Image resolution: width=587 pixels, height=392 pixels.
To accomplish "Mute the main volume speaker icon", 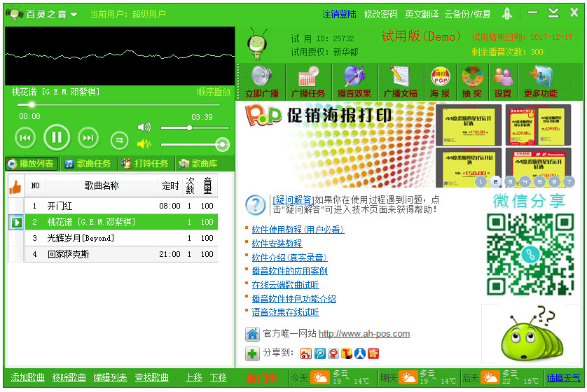I will (x=144, y=127).
